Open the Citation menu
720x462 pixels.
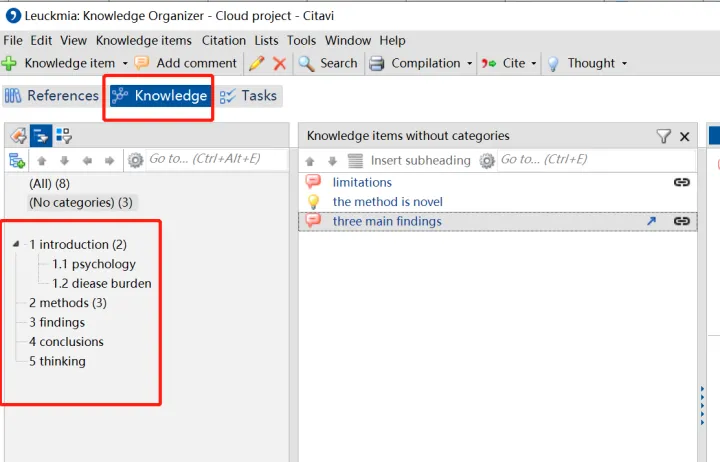coord(224,40)
